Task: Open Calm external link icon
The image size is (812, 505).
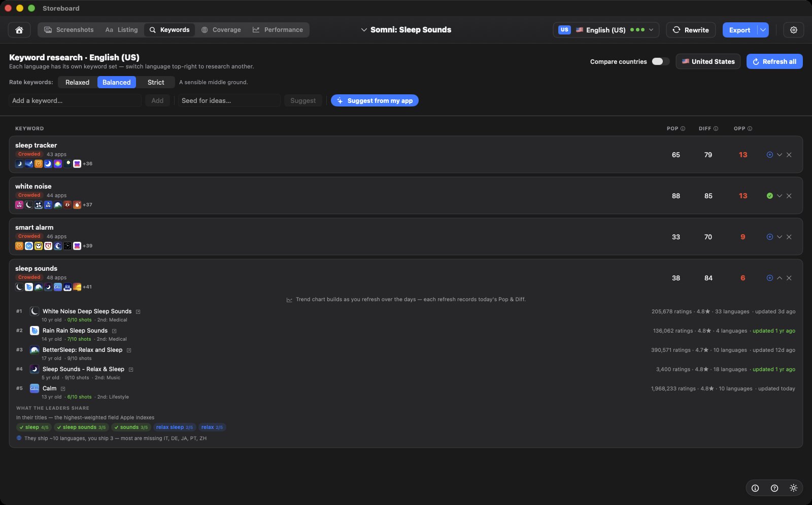Action: [x=63, y=389]
